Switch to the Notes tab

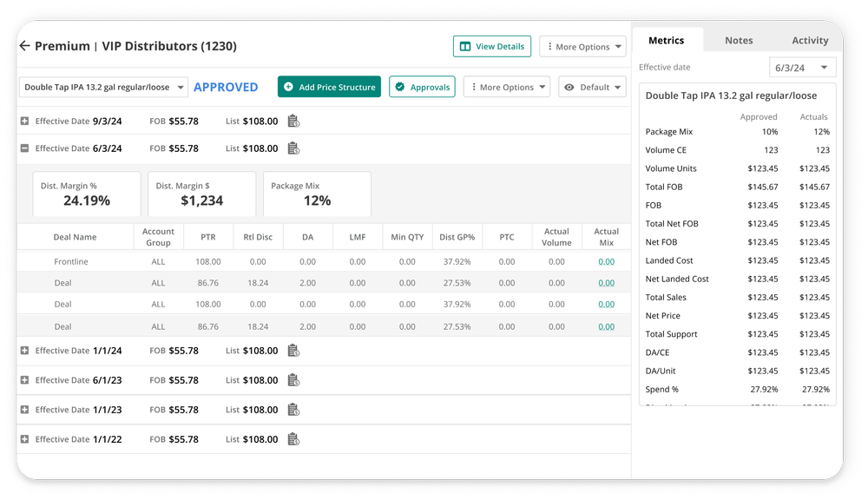tap(739, 40)
